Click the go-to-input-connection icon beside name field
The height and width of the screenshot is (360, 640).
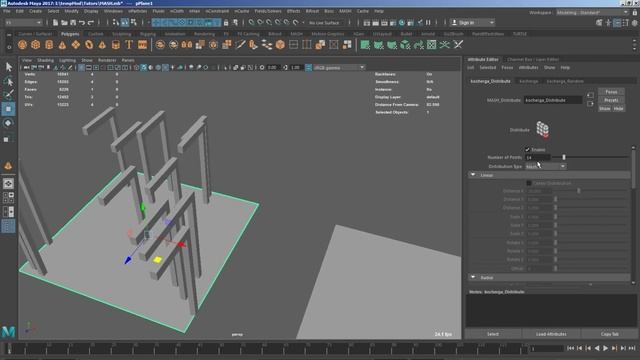pyautogui.click(x=590, y=95)
